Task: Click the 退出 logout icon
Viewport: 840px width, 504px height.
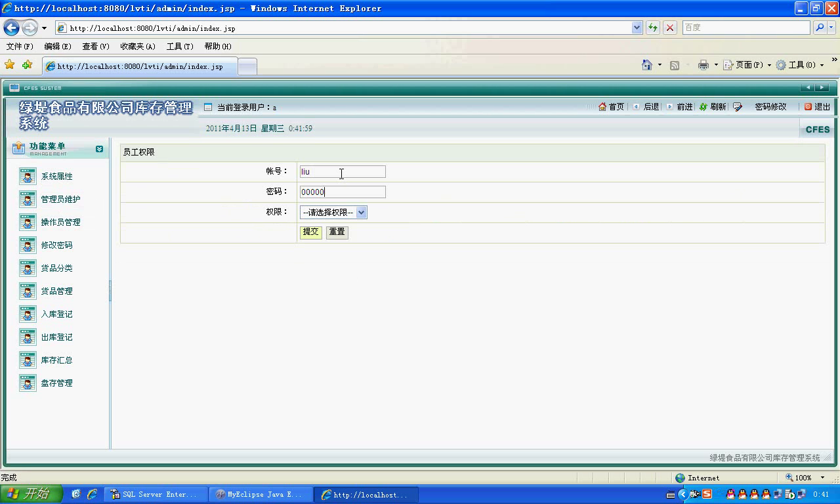Action: click(808, 107)
